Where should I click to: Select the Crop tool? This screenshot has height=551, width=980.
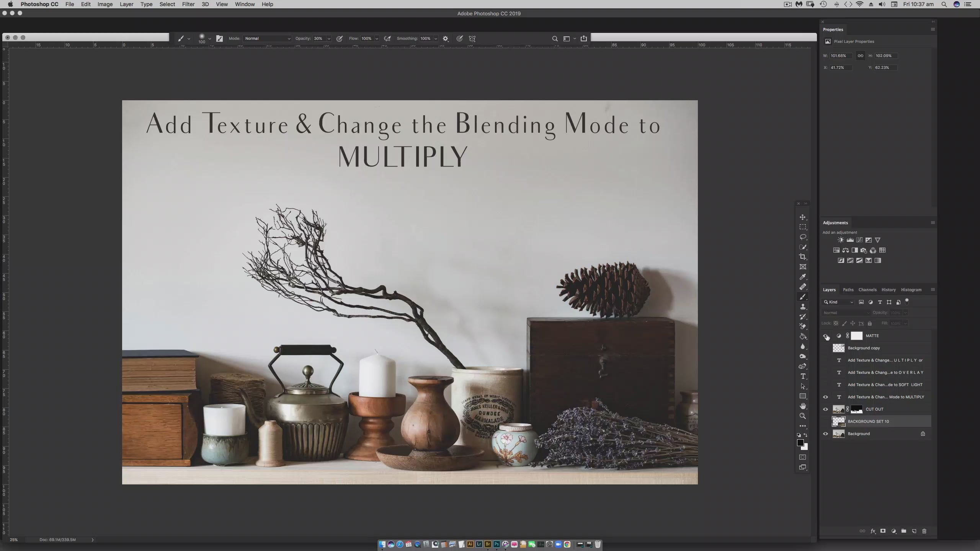click(803, 257)
